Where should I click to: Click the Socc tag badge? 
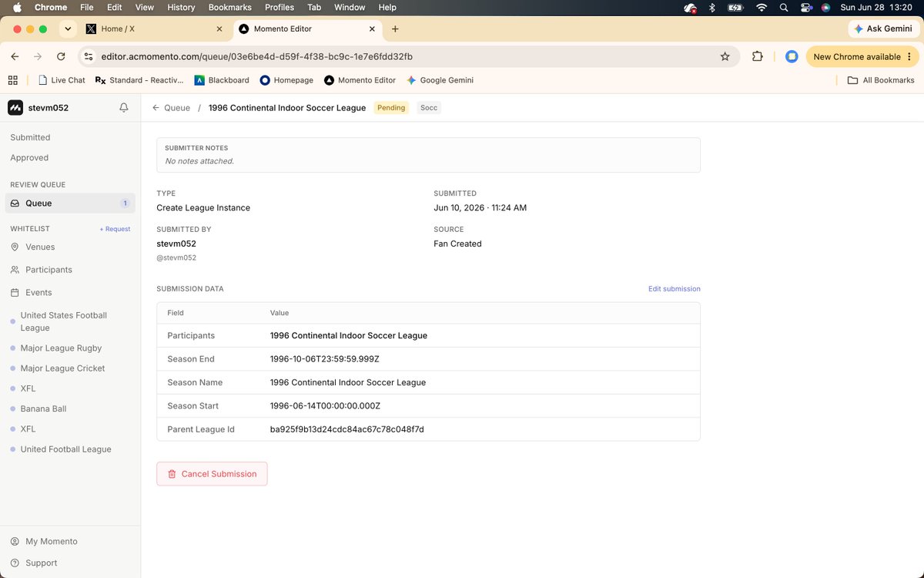coord(429,108)
